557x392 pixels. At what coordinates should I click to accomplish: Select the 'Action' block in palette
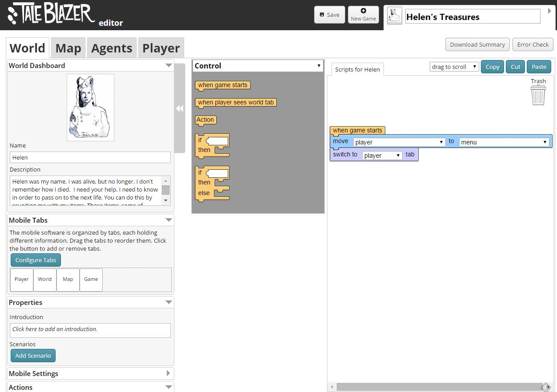pos(205,120)
